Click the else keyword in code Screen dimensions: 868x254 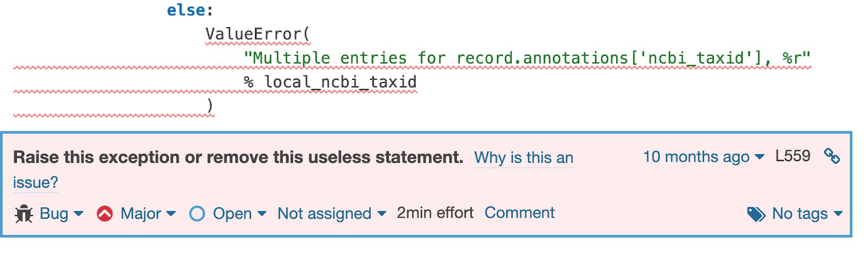186,10
